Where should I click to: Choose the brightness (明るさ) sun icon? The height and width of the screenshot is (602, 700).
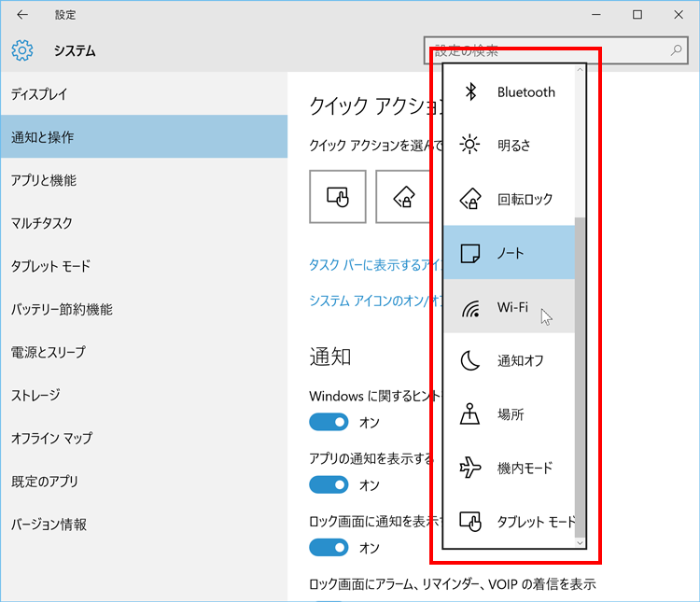(x=471, y=145)
